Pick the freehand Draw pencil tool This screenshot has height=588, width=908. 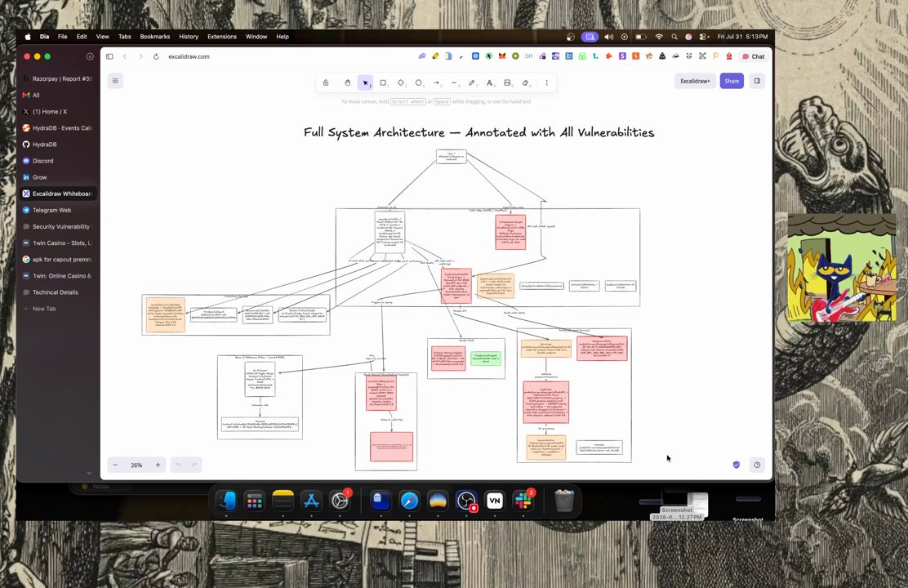(x=472, y=82)
